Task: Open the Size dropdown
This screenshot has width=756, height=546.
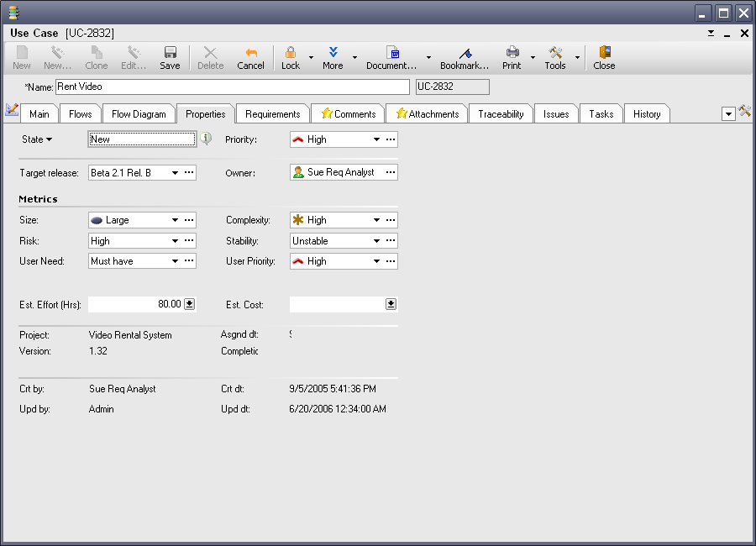Action: [x=175, y=220]
